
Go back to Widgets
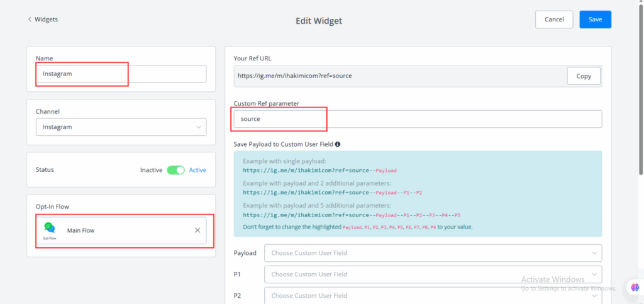(46, 20)
